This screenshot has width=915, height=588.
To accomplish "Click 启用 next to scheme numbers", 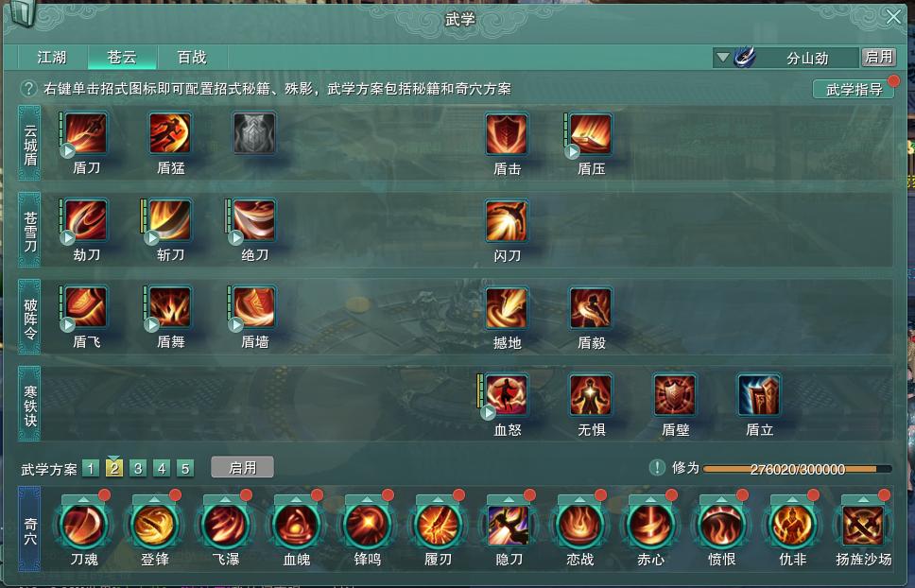I will pos(242,468).
